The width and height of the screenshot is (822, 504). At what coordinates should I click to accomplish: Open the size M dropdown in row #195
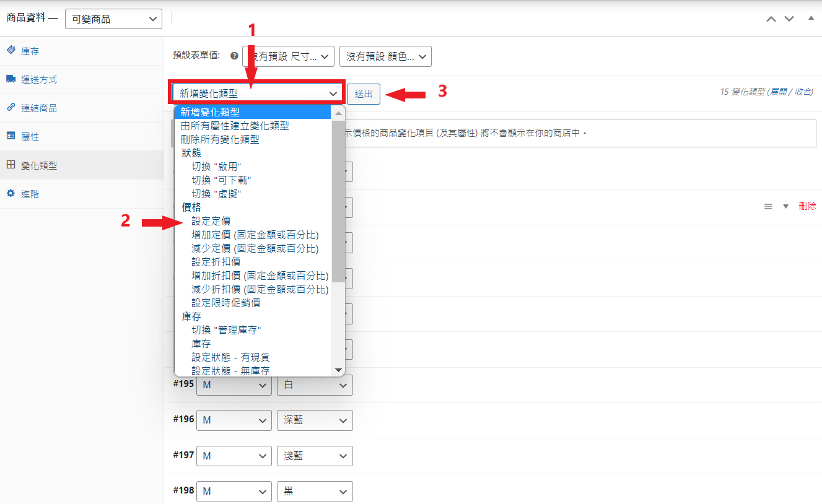234,385
